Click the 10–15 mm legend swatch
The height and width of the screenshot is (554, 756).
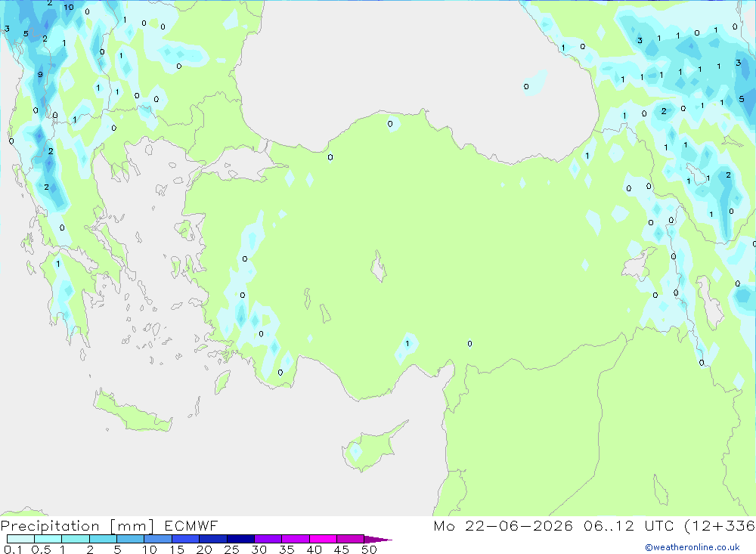[x=158, y=539]
